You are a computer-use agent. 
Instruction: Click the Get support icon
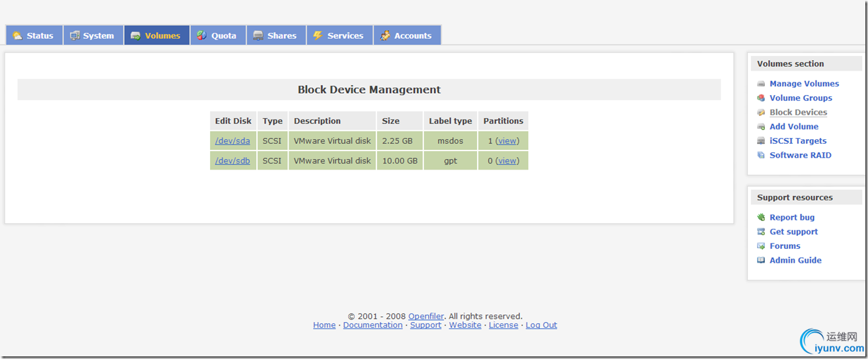click(x=761, y=232)
